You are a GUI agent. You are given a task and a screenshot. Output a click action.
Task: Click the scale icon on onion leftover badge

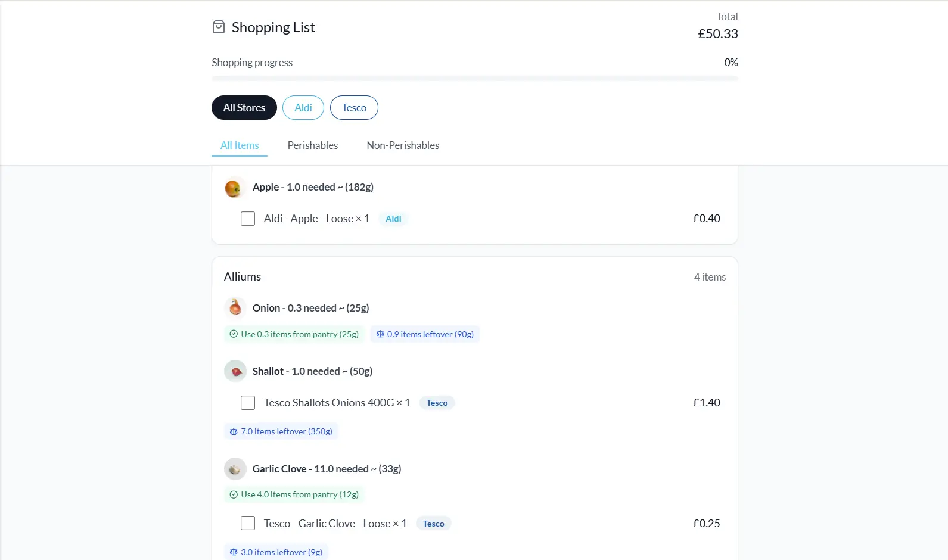tap(380, 334)
